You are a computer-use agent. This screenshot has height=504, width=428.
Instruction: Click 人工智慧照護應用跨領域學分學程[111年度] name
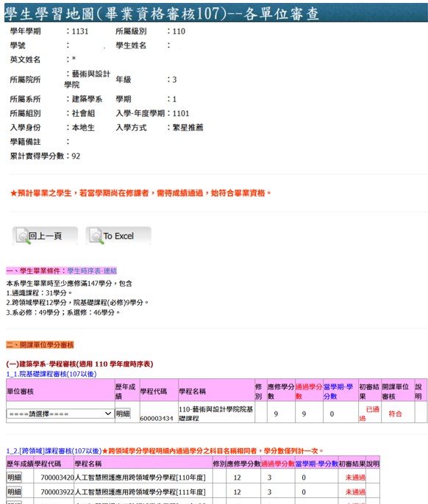(x=140, y=492)
